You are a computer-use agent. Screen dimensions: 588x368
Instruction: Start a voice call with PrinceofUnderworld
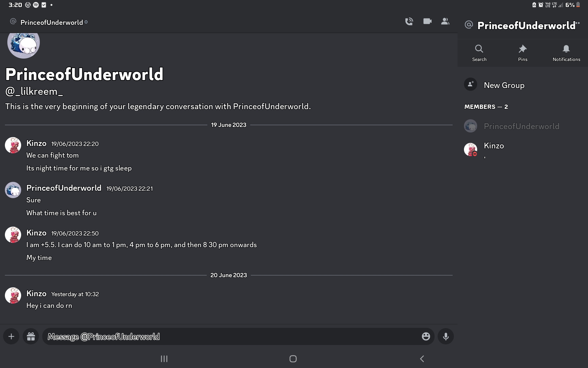coord(409,21)
